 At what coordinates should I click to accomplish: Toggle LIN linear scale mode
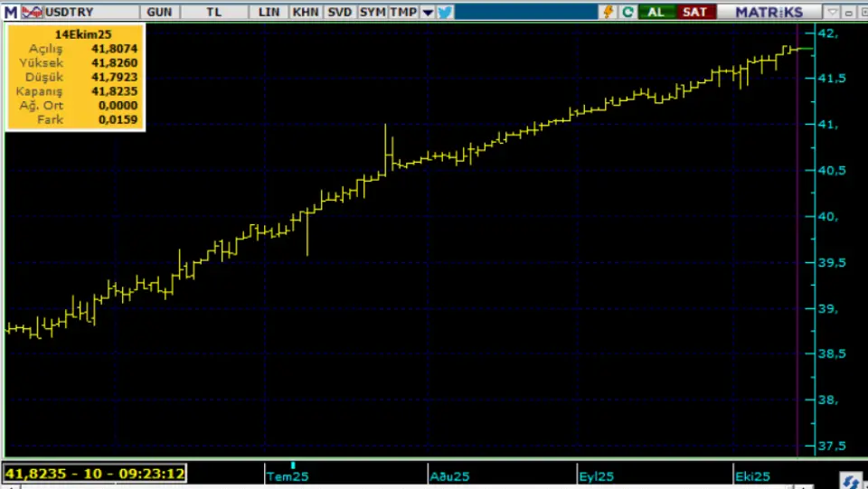coord(269,12)
